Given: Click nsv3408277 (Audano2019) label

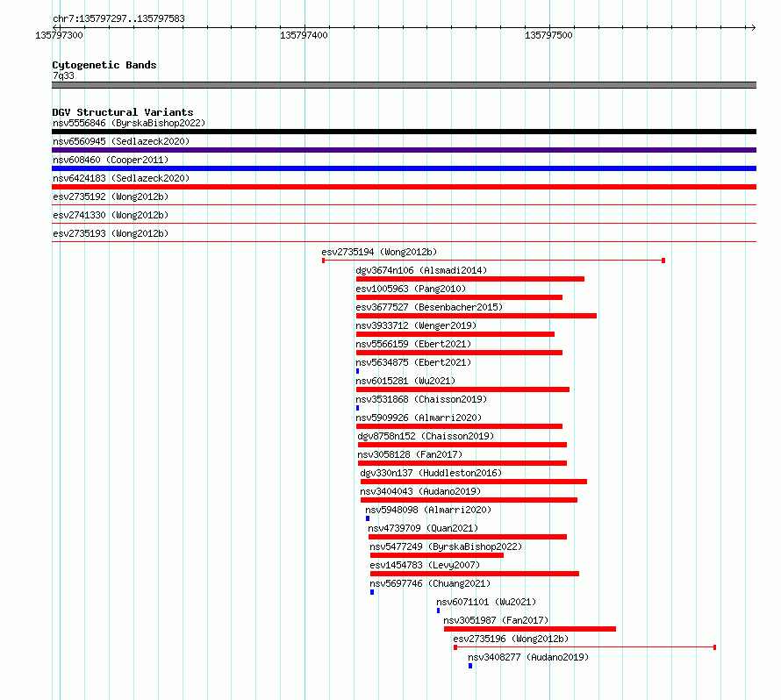Looking at the screenshot, I should point(528,657).
